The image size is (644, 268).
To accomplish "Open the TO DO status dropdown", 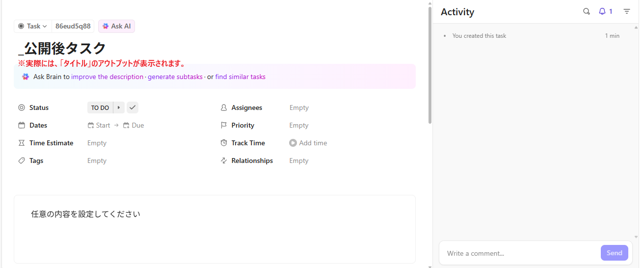I will coord(100,107).
